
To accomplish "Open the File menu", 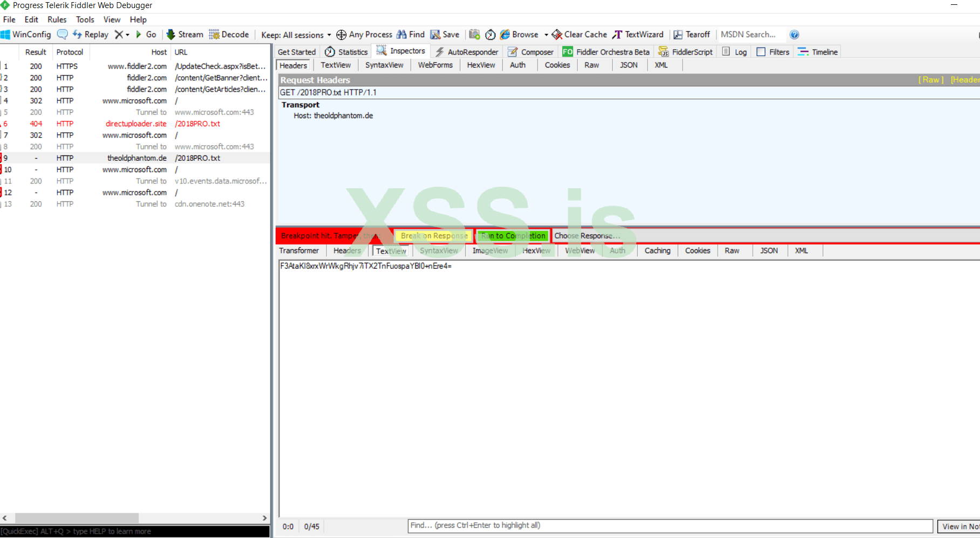I will 9,19.
